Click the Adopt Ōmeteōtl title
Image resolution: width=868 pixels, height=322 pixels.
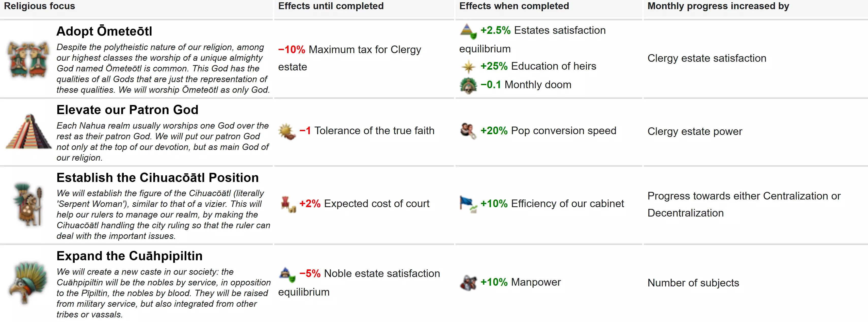104,31
